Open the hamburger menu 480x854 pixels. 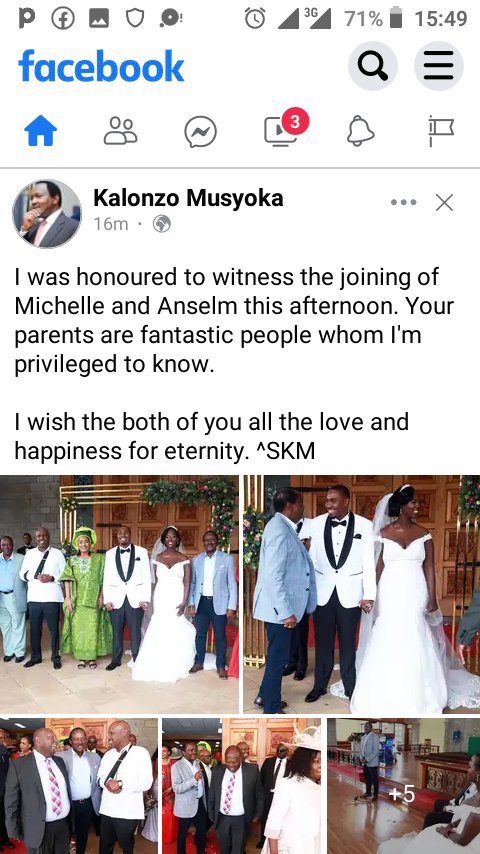439,66
